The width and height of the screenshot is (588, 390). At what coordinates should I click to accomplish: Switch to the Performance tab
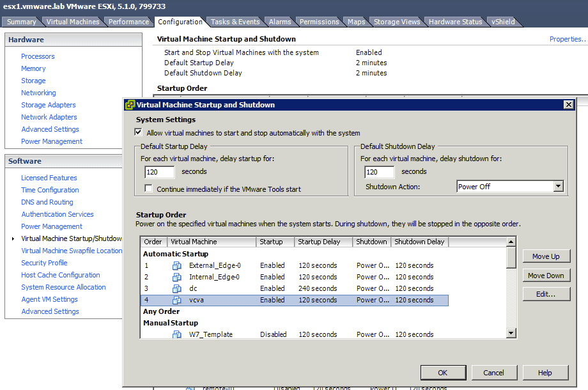tap(128, 21)
